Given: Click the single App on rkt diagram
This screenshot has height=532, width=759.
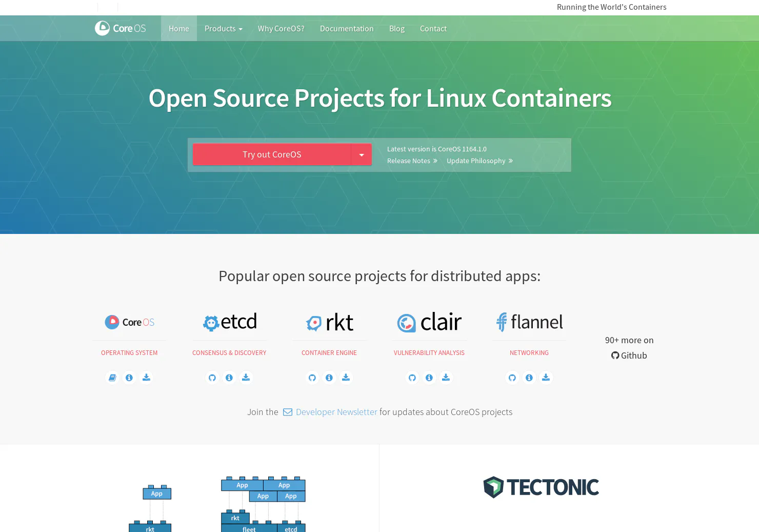Looking at the screenshot, I should click(x=150, y=508).
